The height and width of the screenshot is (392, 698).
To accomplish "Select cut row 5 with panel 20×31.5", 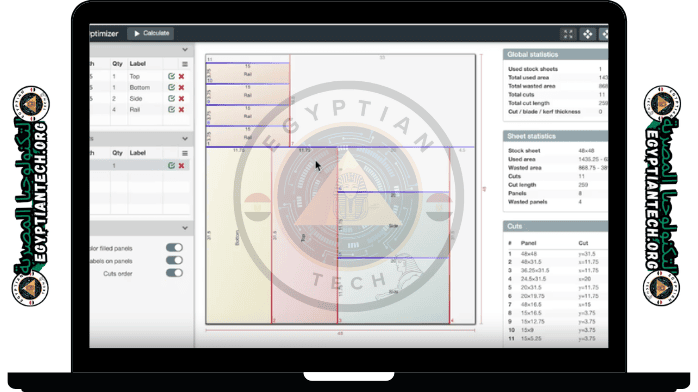I will click(557, 287).
